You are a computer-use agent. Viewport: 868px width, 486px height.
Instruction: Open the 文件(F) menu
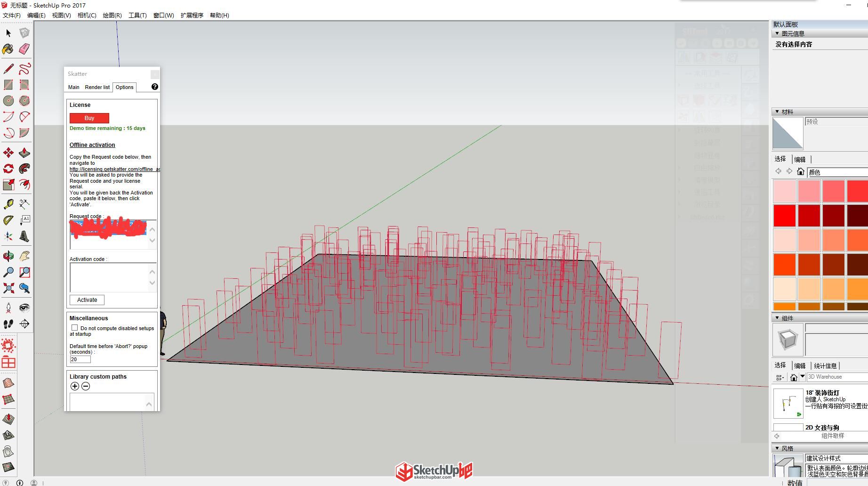tap(12, 16)
